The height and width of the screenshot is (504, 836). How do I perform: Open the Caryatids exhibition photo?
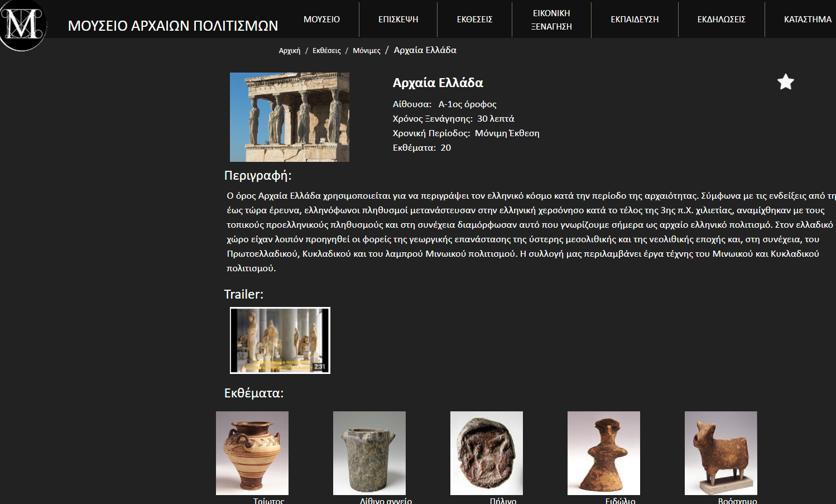[x=290, y=117]
